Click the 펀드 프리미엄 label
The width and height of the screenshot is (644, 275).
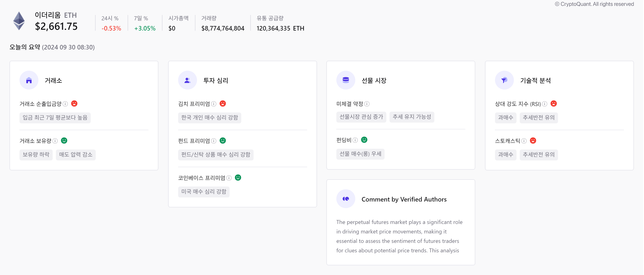tap(194, 141)
